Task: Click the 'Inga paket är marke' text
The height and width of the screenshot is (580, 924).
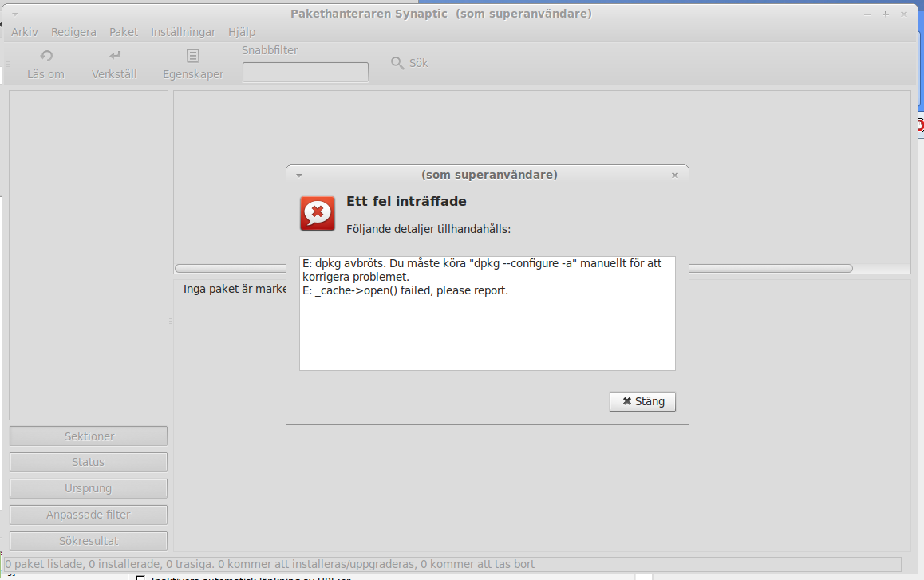Action: tap(235, 289)
